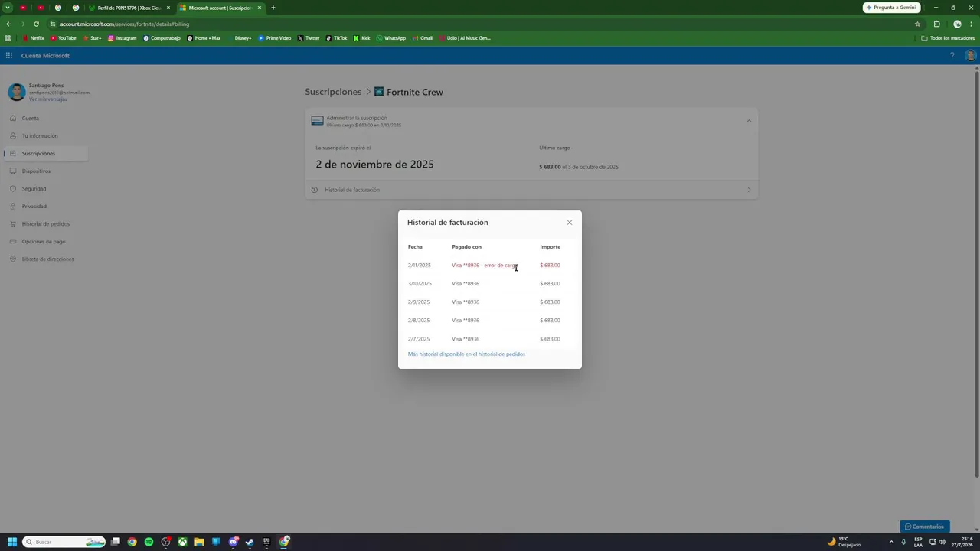Open Opciones de pago in the sidebar
Viewport: 980px width, 551px height.
(x=44, y=242)
